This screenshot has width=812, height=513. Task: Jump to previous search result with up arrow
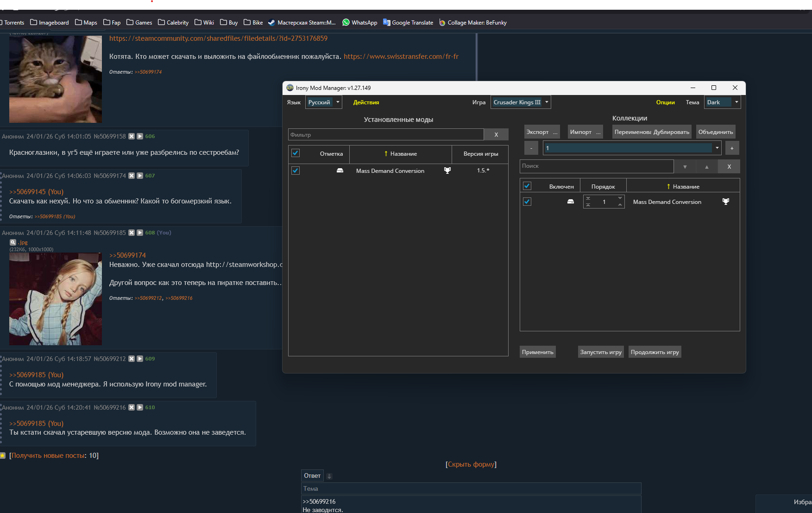click(706, 166)
